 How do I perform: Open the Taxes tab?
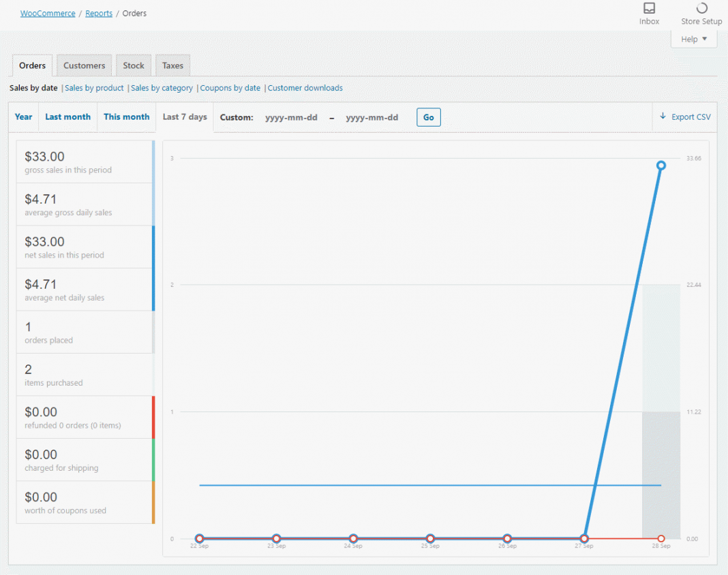click(172, 65)
